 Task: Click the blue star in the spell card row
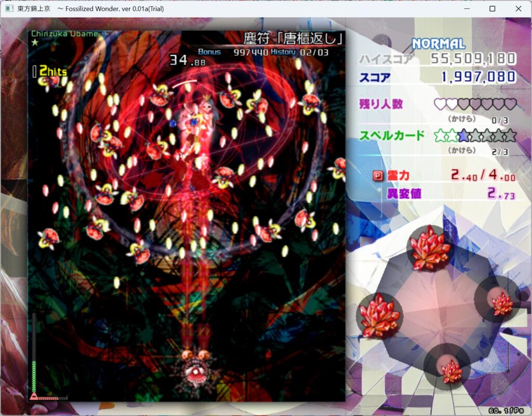coord(463,136)
